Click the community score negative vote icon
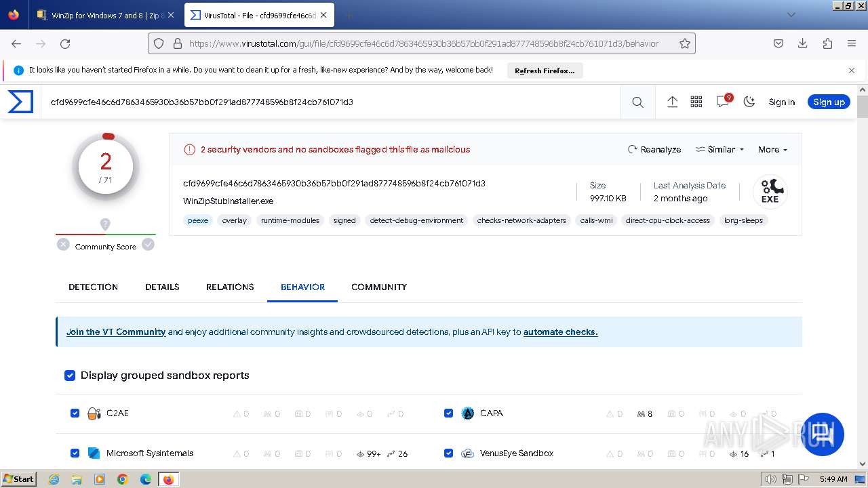The image size is (868, 488). point(63,245)
